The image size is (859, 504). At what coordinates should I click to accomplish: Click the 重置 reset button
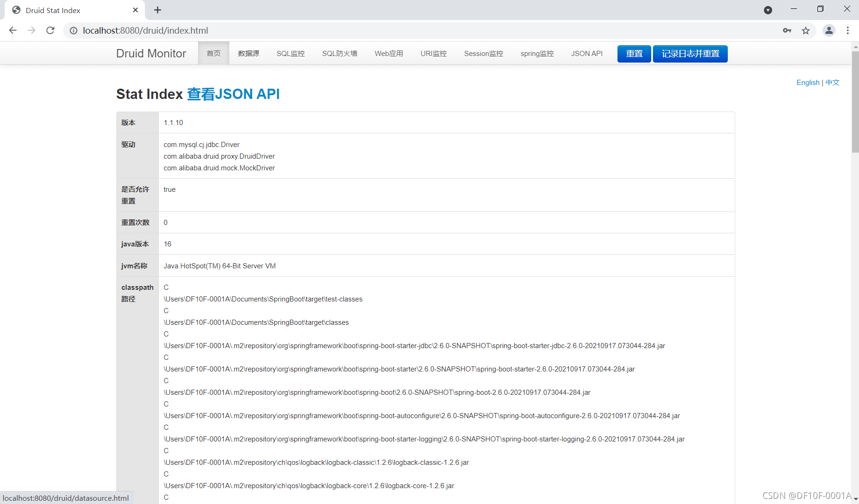633,54
